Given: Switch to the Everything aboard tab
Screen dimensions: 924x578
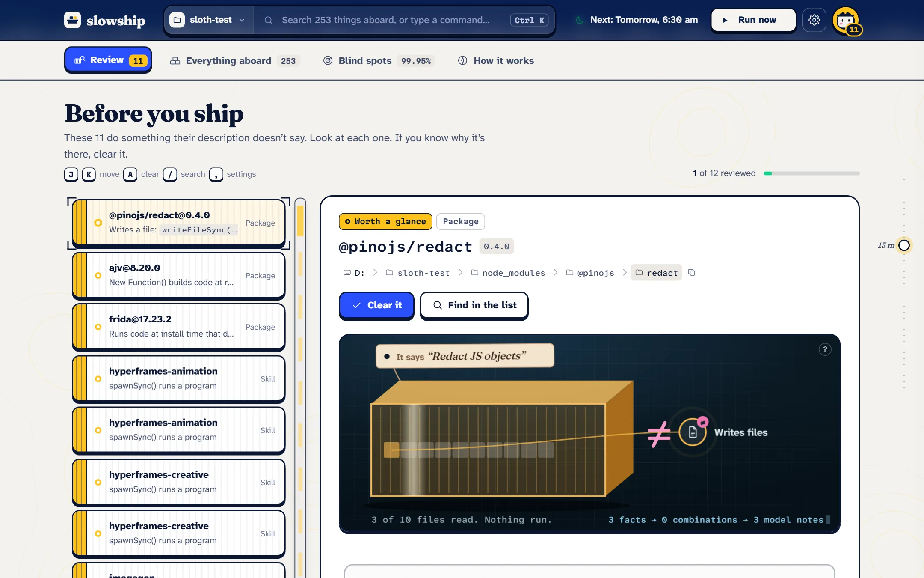Looking at the screenshot, I should coord(234,61).
